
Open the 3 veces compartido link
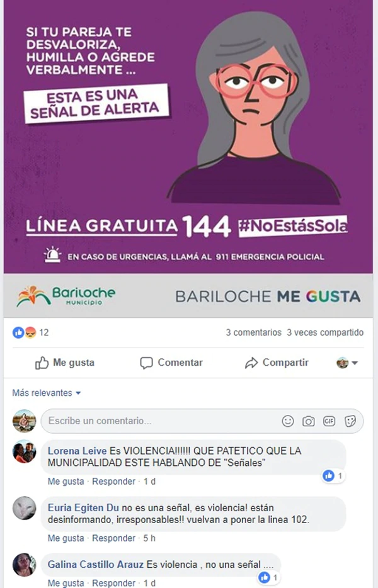tap(325, 332)
